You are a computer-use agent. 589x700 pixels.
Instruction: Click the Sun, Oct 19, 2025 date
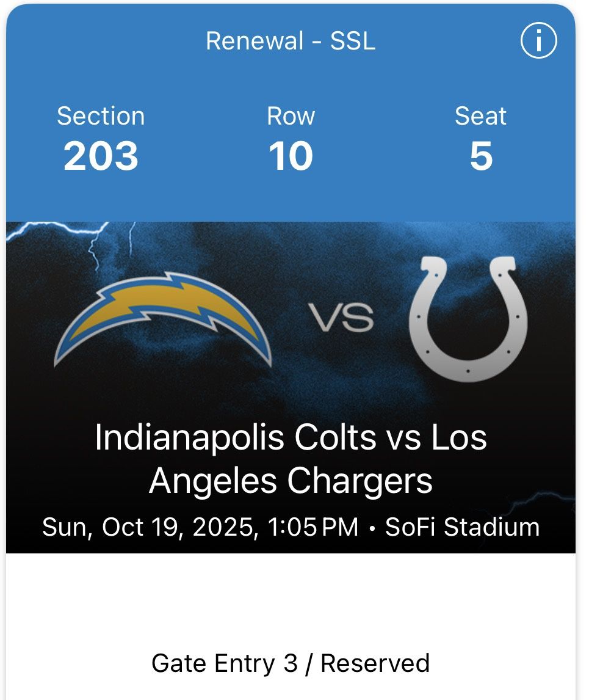click(148, 527)
